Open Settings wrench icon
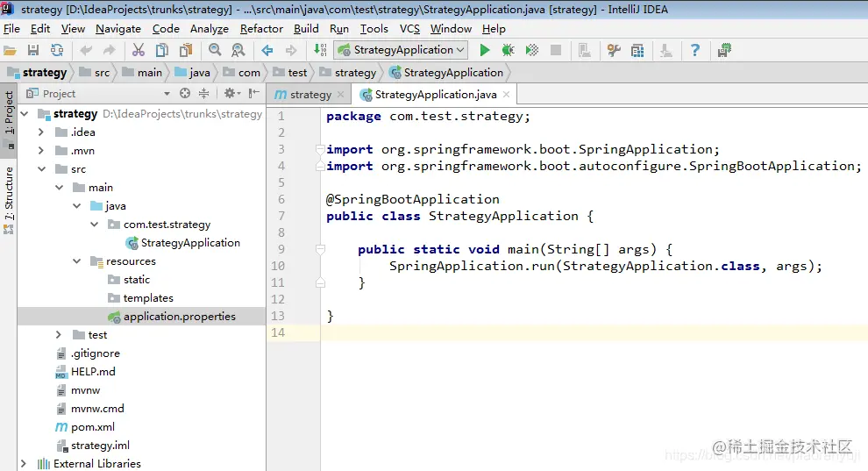 [614, 50]
